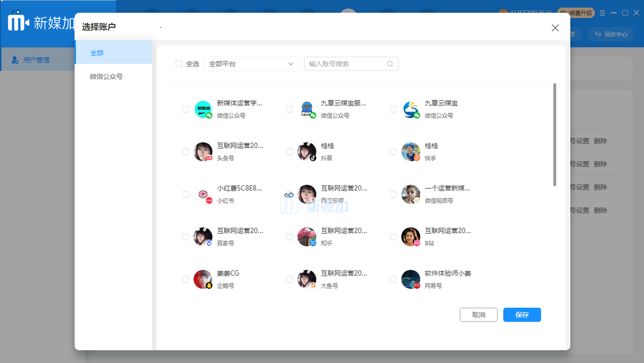Click the 新媒体运营学 WeChat account avatar
The width and height of the screenshot is (644, 363).
(203, 110)
